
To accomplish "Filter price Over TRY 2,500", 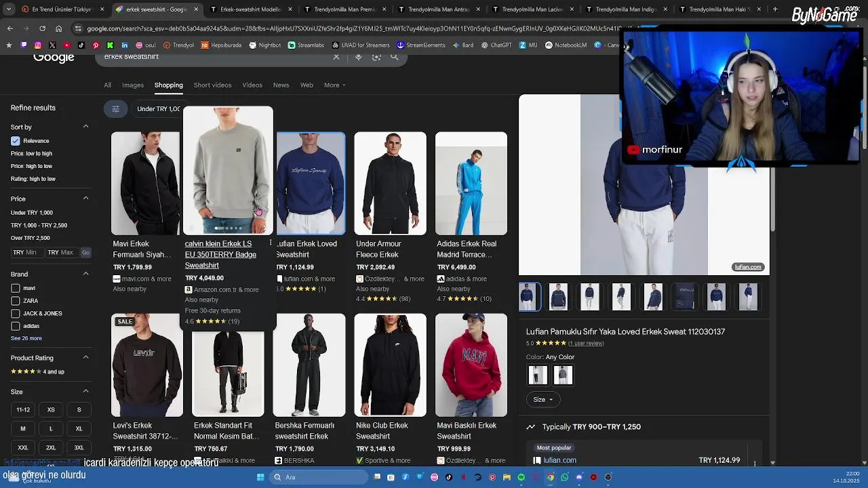I will coord(31,238).
